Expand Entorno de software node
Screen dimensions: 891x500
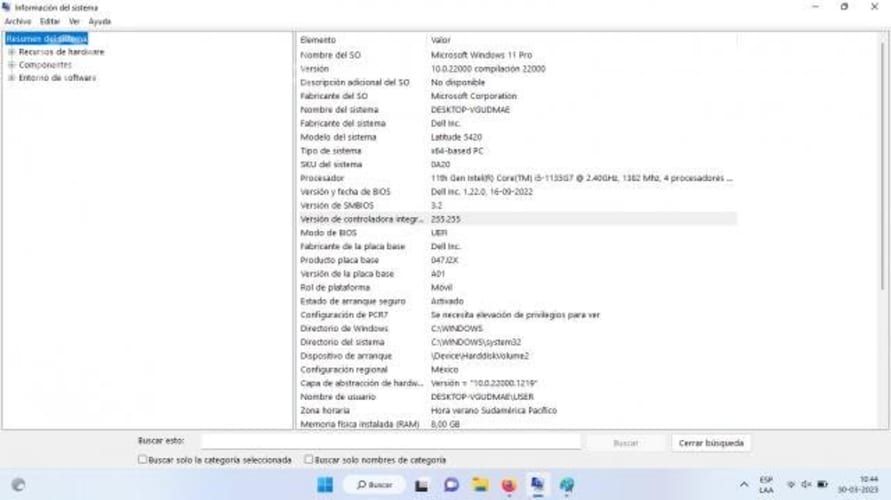pos(11,78)
